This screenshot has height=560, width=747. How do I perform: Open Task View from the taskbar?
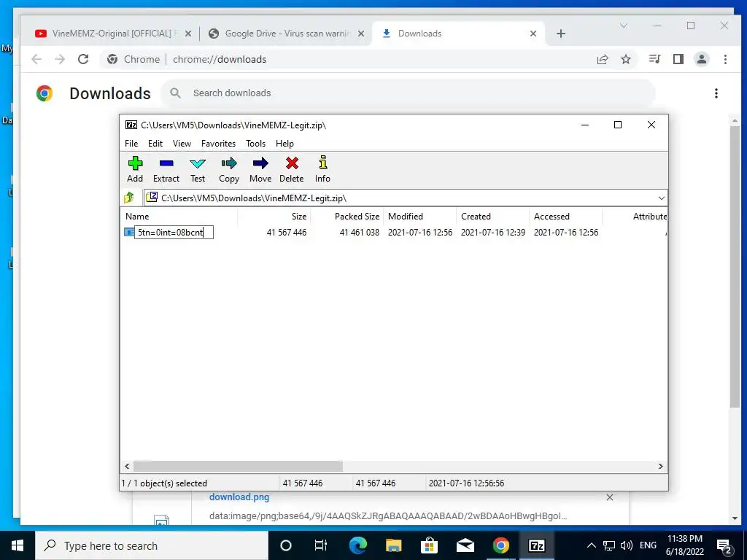click(321, 545)
